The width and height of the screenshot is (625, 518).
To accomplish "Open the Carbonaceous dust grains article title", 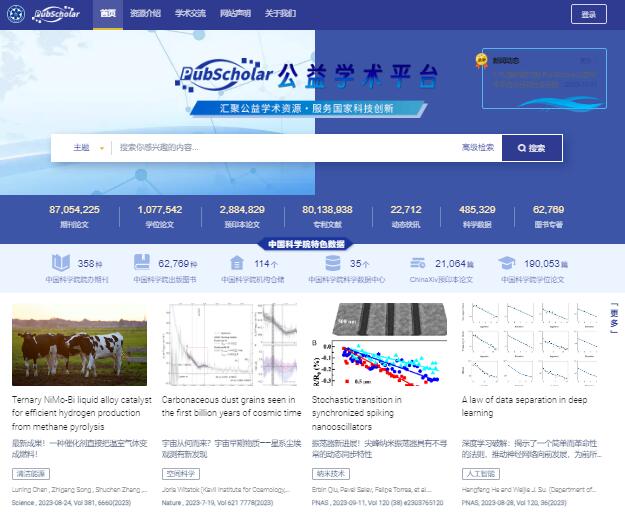I will (x=231, y=406).
